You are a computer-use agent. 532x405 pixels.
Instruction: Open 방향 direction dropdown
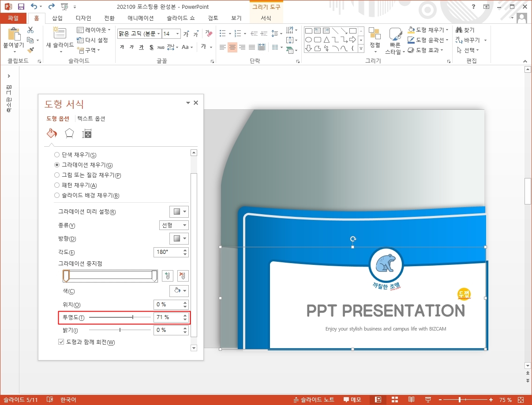tap(179, 239)
